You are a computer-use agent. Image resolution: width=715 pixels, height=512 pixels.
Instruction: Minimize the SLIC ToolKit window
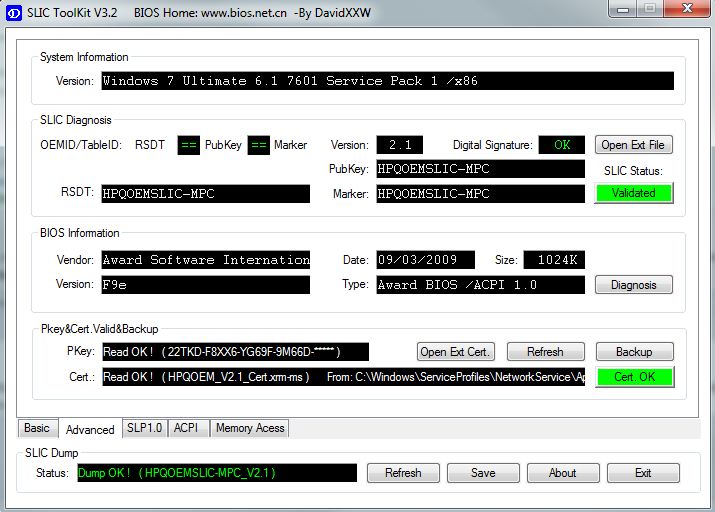(x=622, y=9)
